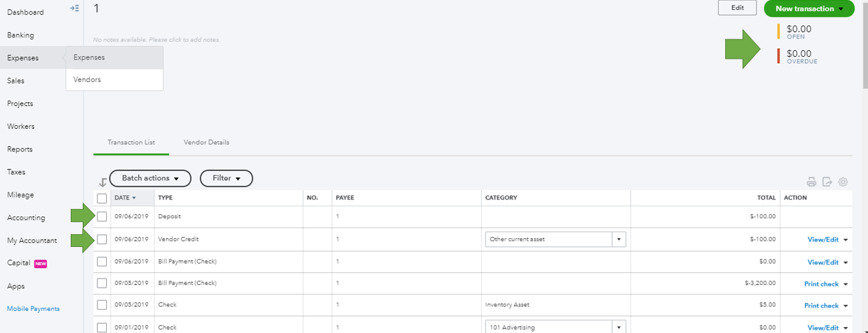Click the notes field to add notes
The image size is (868, 333).
tap(157, 40)
